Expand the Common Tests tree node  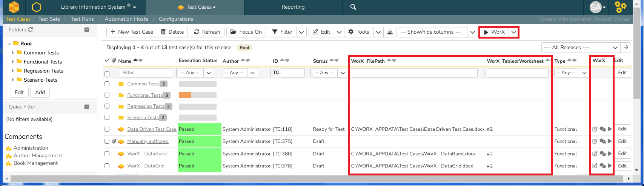click(x=13, y=53)
